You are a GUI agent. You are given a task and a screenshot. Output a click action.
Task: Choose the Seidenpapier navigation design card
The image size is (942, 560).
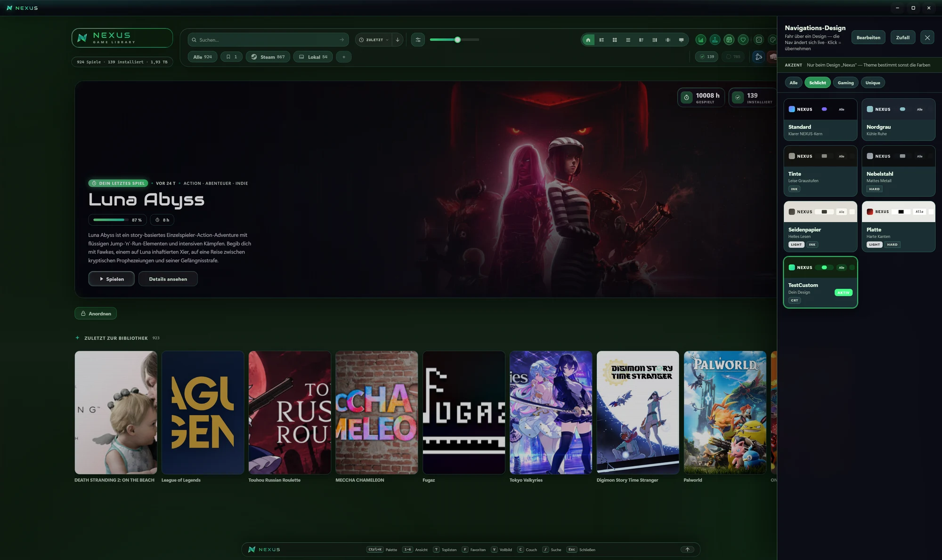(x=820, y=227)
